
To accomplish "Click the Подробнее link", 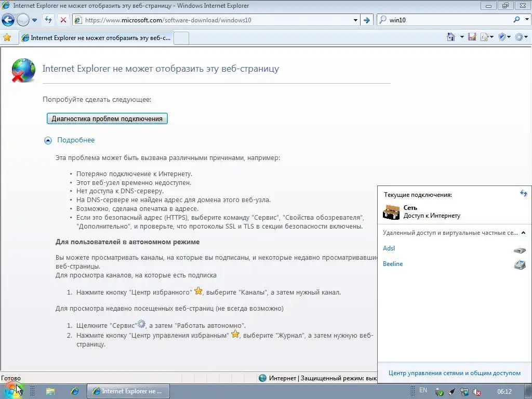I will point(76,140).
